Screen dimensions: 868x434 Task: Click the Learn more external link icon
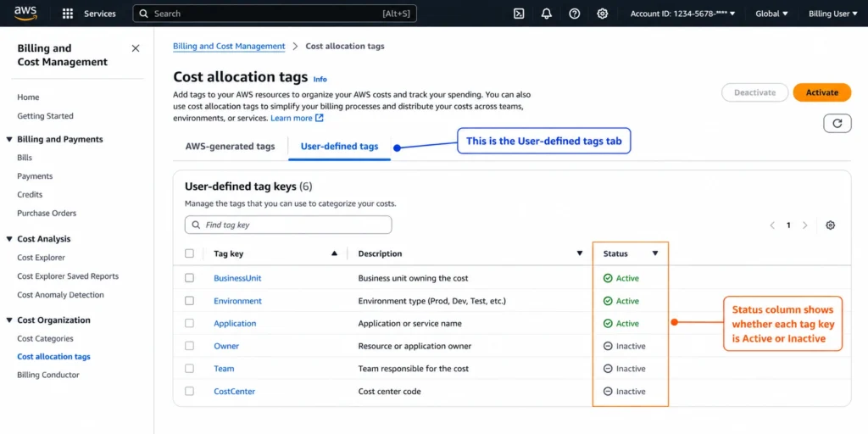pyautogui.click(x=319, y=118)
